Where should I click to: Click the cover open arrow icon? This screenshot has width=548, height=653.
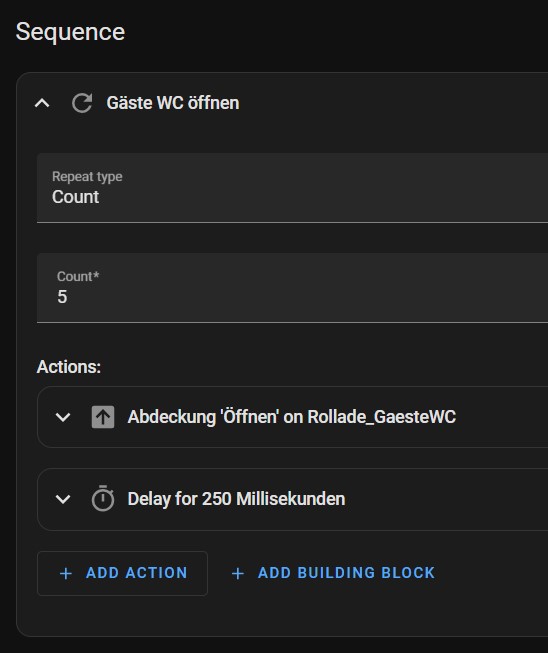[103, 417]
